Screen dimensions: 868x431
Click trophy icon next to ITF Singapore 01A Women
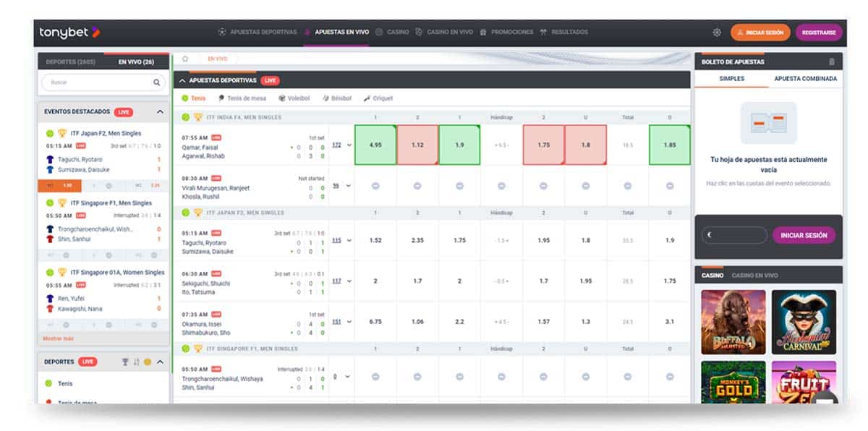(61, 273)
